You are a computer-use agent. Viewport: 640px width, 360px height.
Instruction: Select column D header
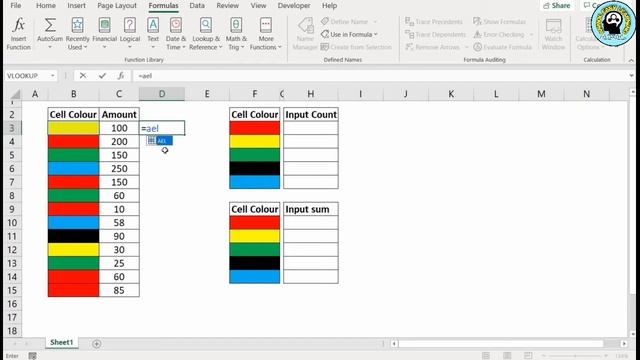click(x=162, y=94)
